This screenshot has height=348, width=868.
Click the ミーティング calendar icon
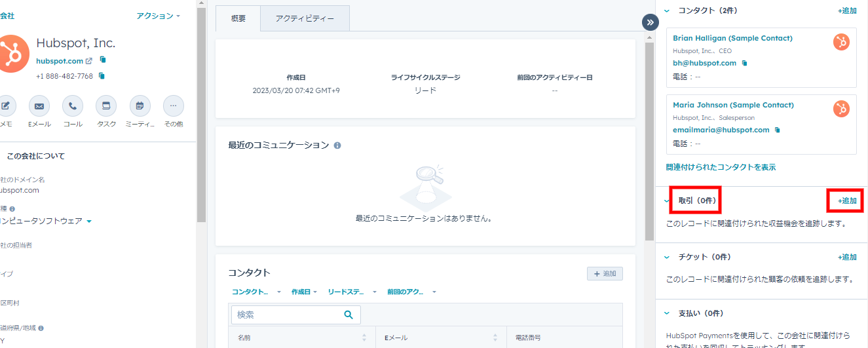(x=140, y=106)
